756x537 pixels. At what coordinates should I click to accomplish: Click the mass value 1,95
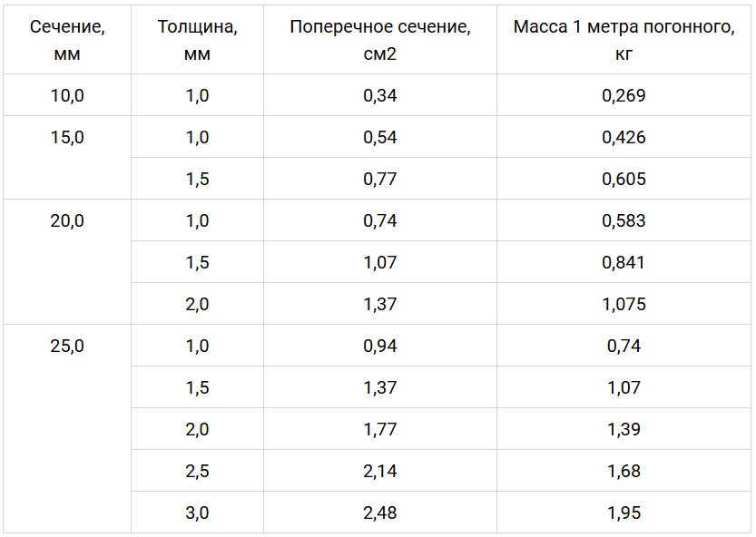click(x=624, y=513)
